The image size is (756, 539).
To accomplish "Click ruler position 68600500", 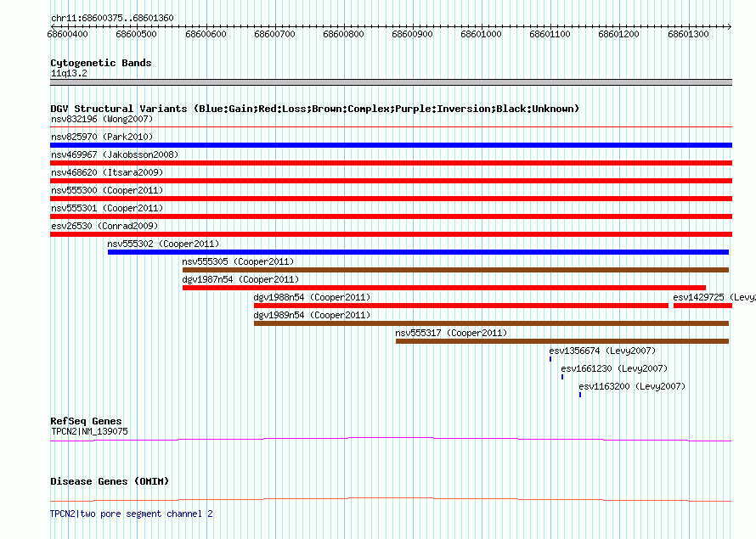I will coord(137,34).
